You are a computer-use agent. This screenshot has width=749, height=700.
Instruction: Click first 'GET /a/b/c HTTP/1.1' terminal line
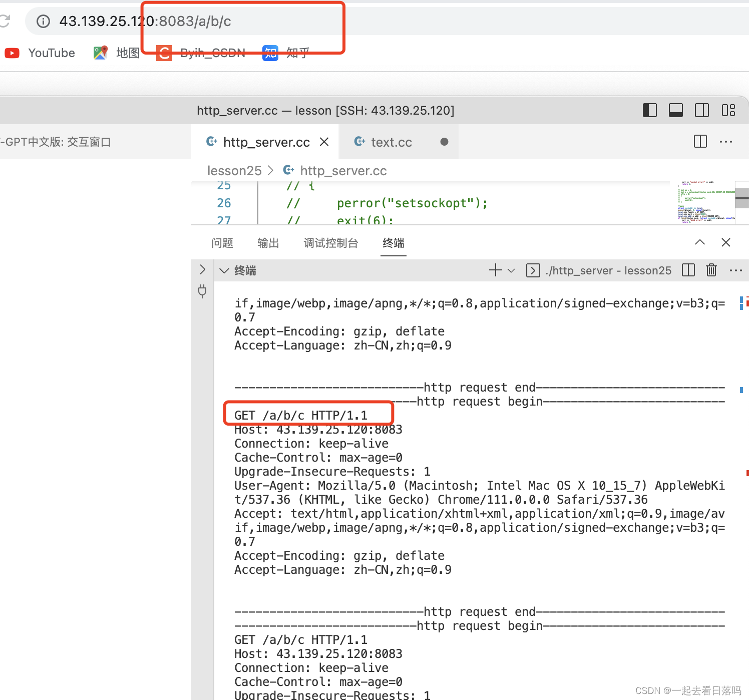pos(300,416)
